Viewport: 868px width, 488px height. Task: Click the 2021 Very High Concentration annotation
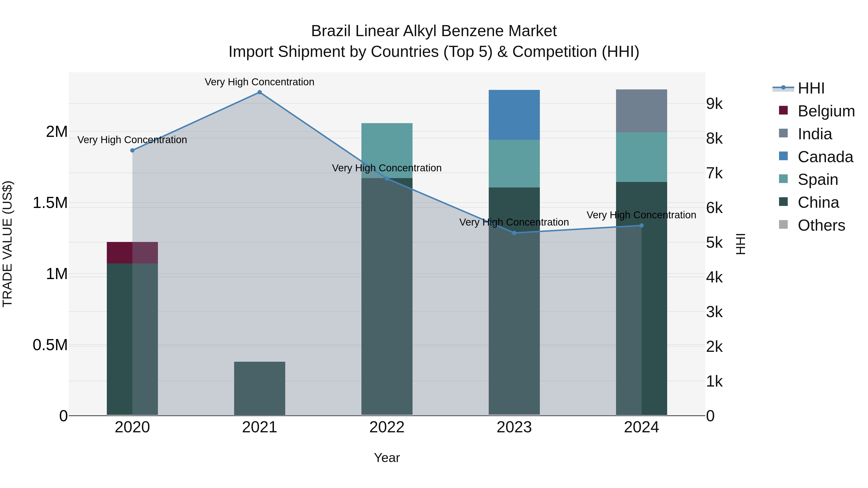(x=259, y=82)
